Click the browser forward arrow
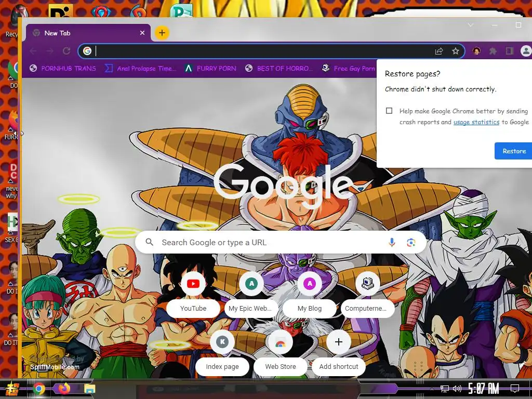532x399 pixels. (x=50, y=51)
